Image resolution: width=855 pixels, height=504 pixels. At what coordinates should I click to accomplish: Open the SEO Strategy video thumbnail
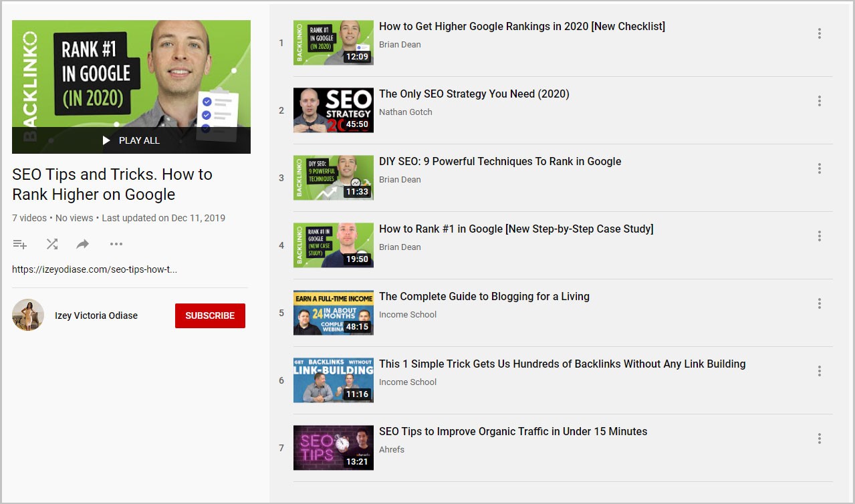(x=333, y=110)
